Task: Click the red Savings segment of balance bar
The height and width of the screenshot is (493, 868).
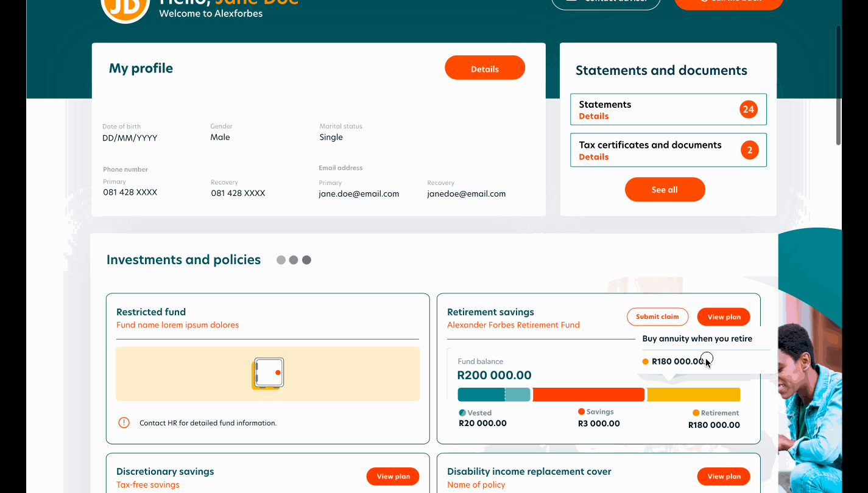Action: coord(588,394)
